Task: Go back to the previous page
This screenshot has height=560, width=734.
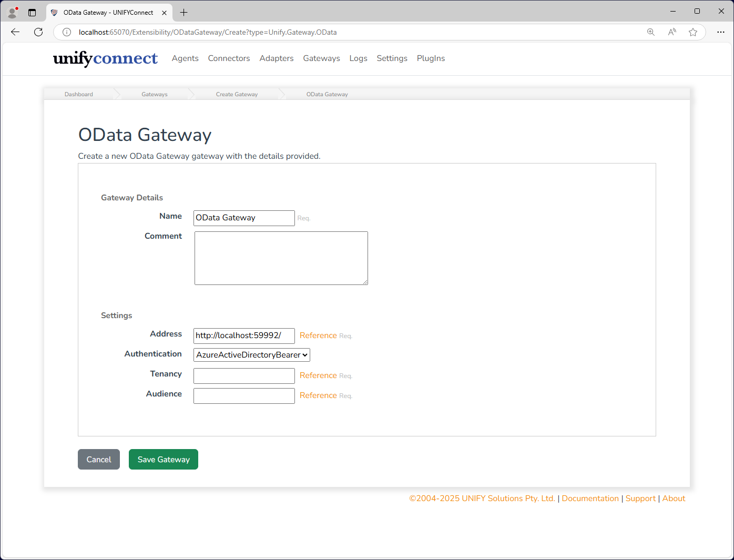Action: click(x=15, y=32)
